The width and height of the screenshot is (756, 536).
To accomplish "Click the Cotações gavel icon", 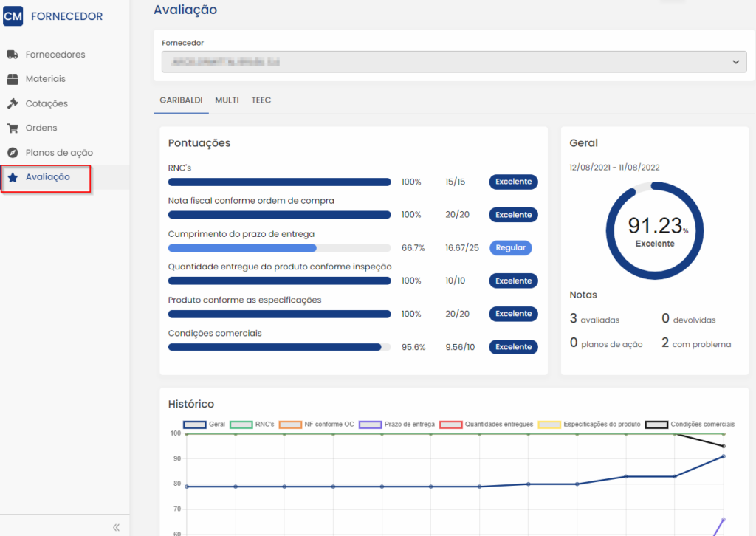I will [x=13, y=104].
